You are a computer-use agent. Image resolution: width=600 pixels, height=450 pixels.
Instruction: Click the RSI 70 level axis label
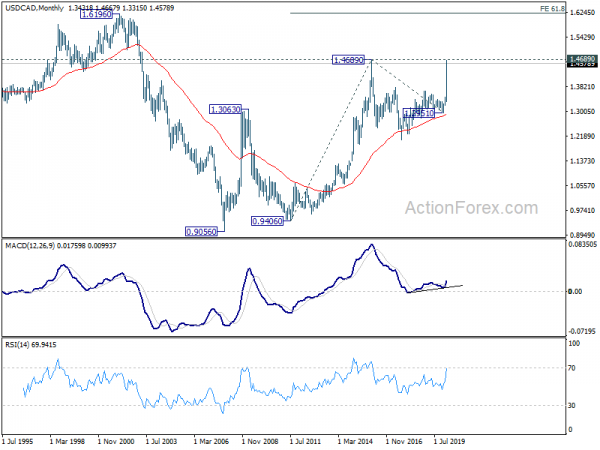572,368
